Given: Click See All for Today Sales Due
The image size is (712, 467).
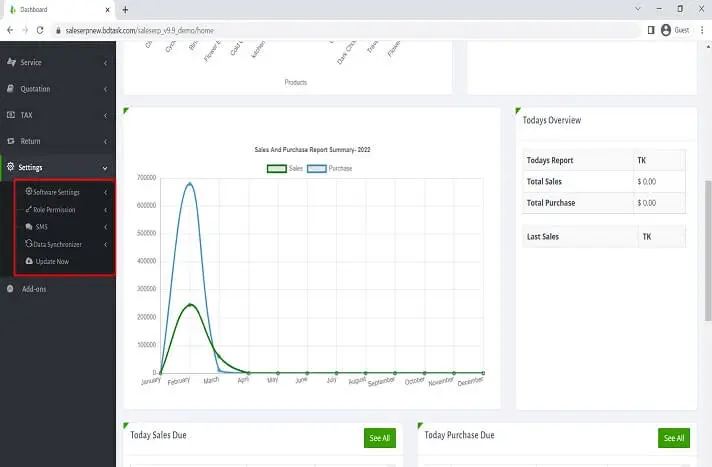Looking at the screenshot, I should point(379,438).
